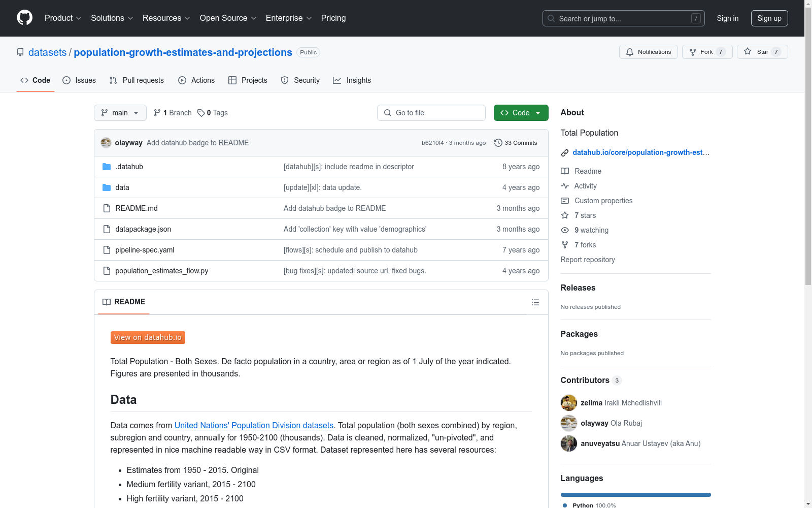Open commit hash b6210f4
The width and height of the screenshot is (812, 508).
coord(432,143)
